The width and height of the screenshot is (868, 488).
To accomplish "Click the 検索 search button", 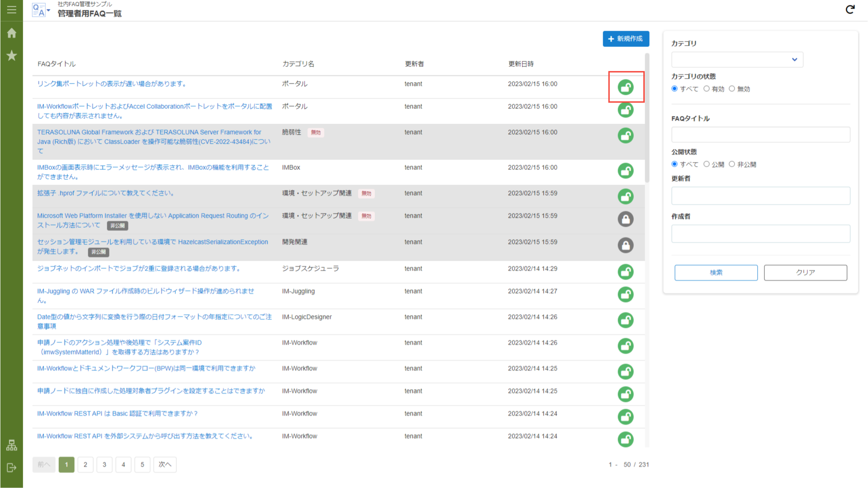I will click(716, 272).
